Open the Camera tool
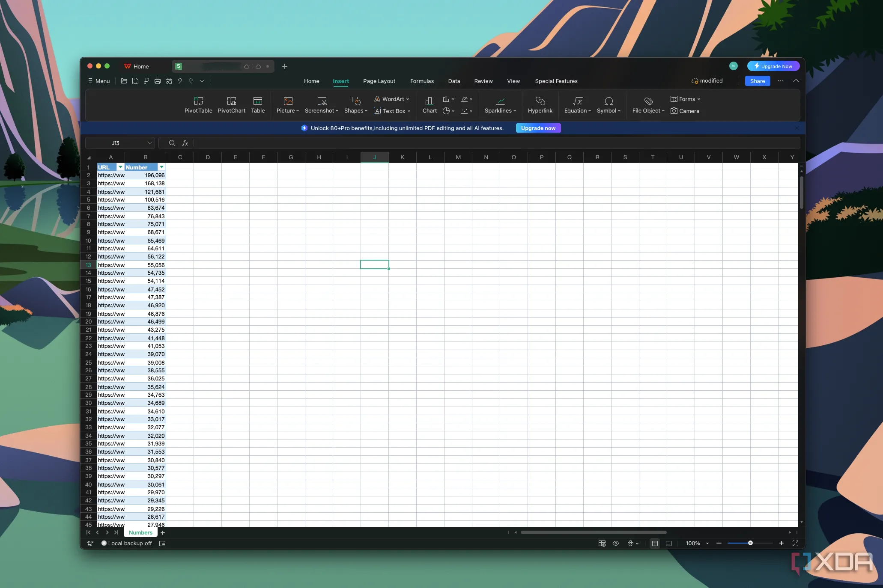883x588 pixels. pos(685,111)
